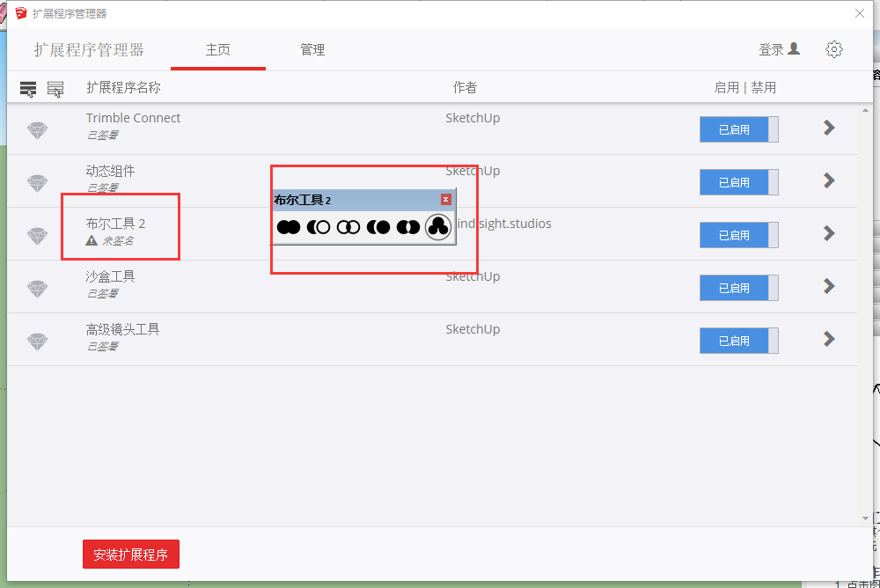
Task: Select the third boolean overlapping circles icon
Action: (348, 227)
